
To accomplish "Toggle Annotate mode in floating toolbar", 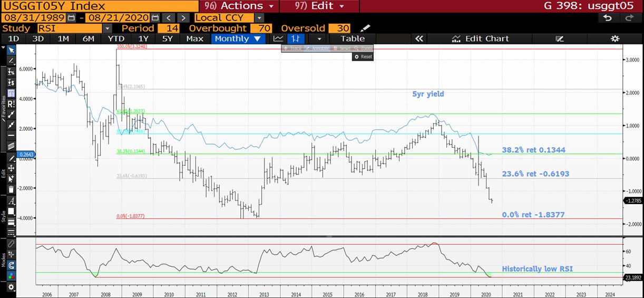I will (x=317, y=49).
